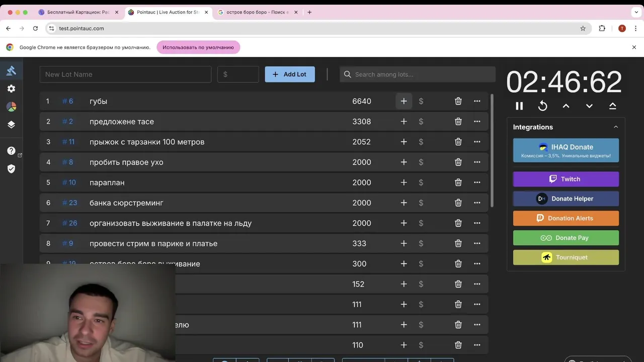
Task: Delete lot губы with trash icon
Action: tap(458, 101)
